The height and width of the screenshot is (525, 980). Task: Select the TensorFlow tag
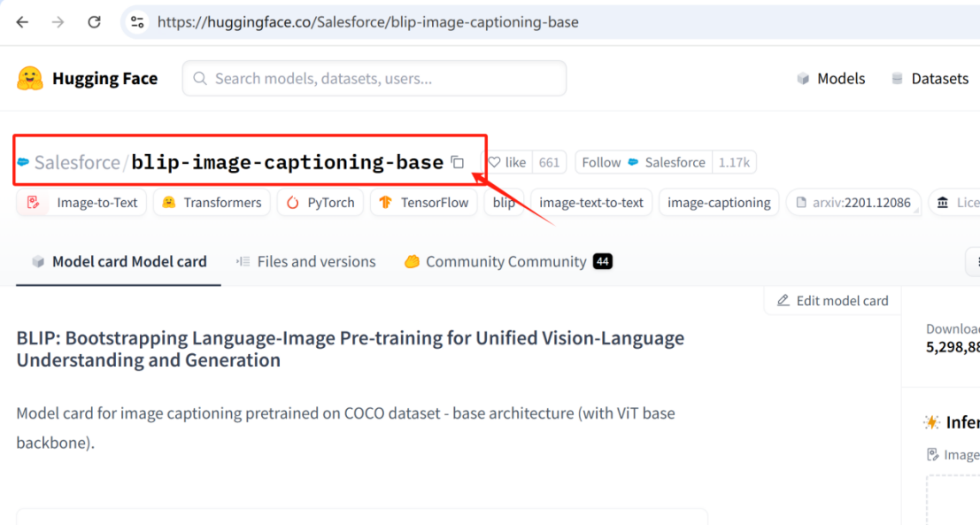click(x=423, y=203)
